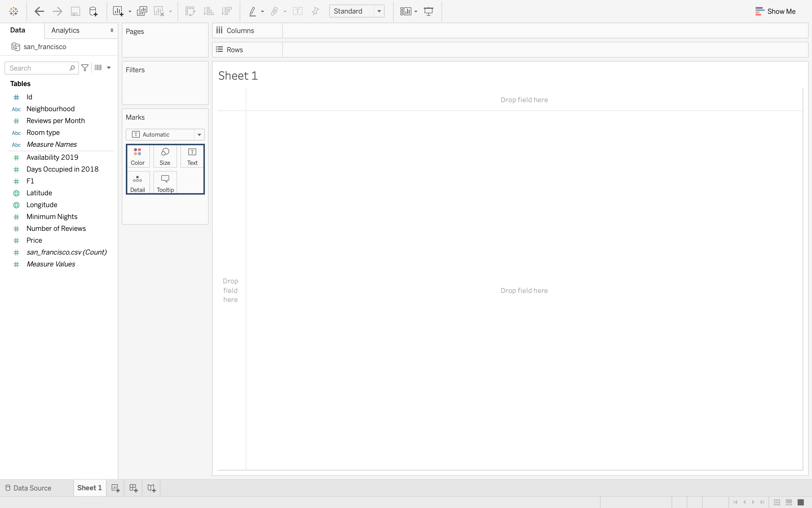The height and width of the screenshot is (508, 812).
Task: Click the New Worksheet toolbar icon
Action: pos(118,11)
